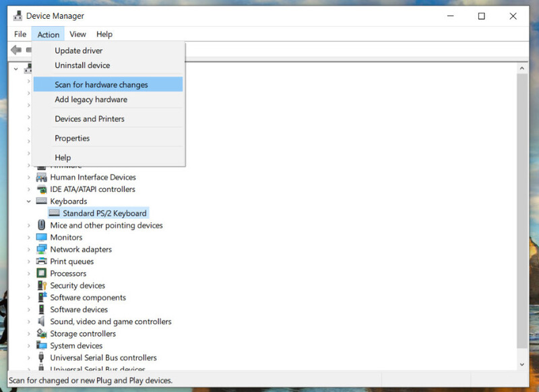This screenshot has width=539, height=392.
Task: Select Uninstall device in the Action menu
Action: [108, 65]
